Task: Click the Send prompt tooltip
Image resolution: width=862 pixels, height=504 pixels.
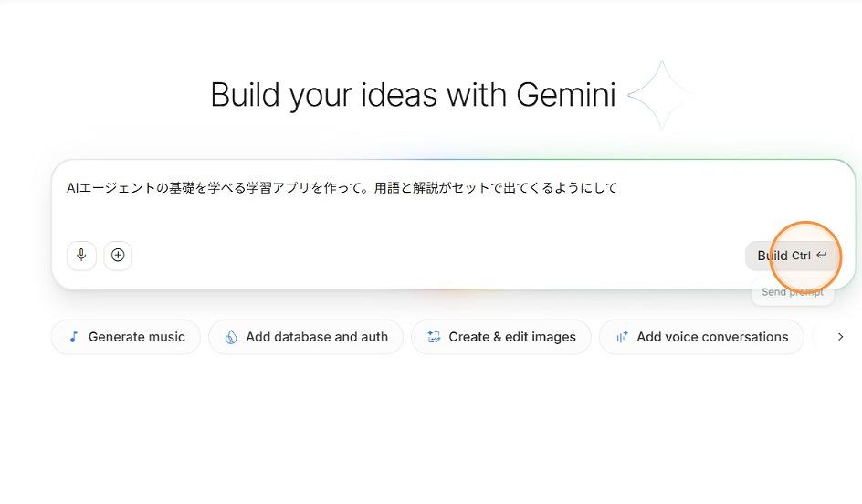Action: [792, 292]
